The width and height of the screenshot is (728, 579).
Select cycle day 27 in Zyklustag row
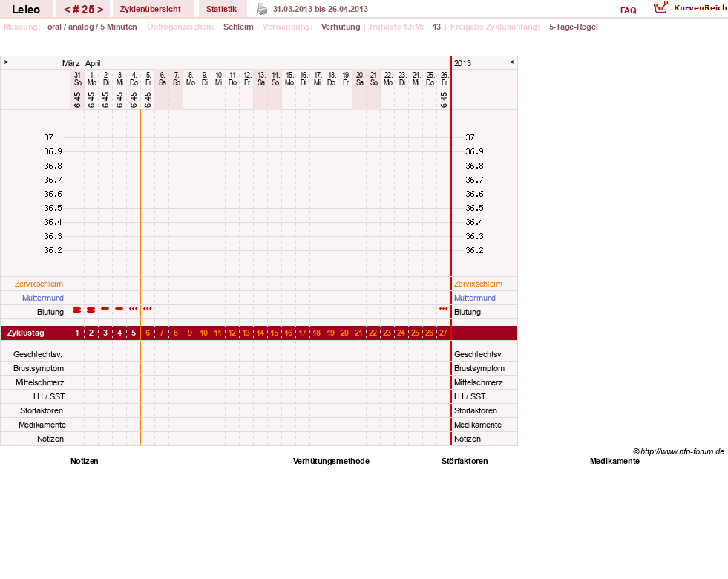443,333
